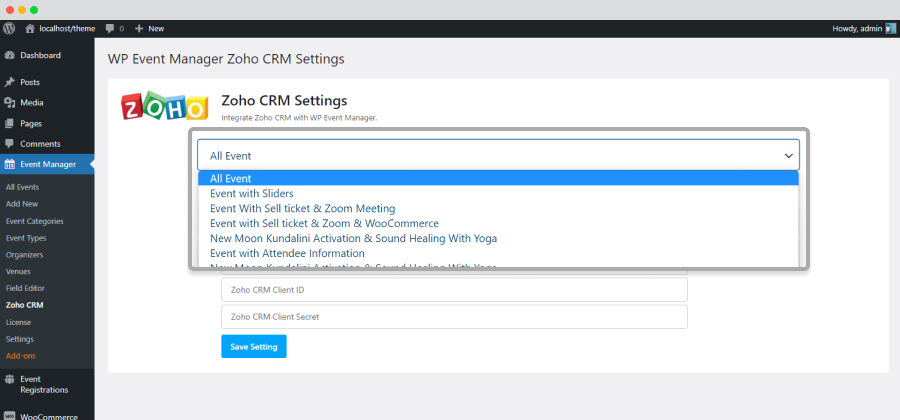Viewport: 900px width, 420px height.
Task: Open the Pages menu label
Action: [31, 123]
